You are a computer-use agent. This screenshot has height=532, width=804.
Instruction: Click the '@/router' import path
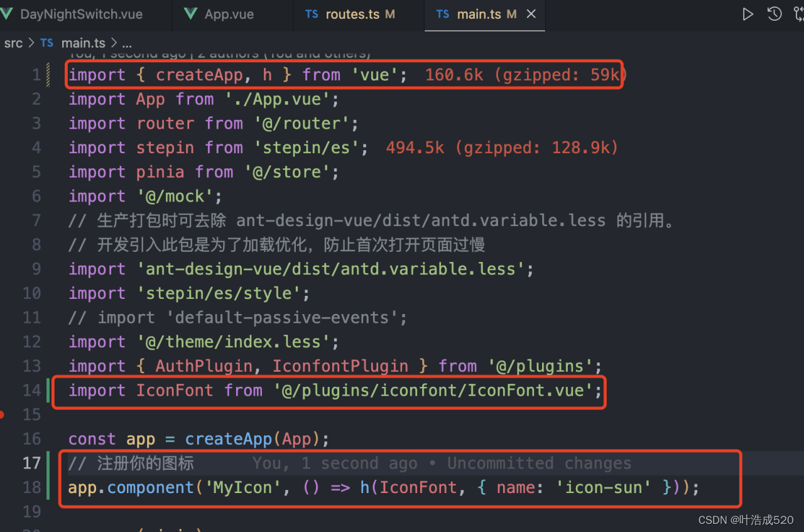301,124
